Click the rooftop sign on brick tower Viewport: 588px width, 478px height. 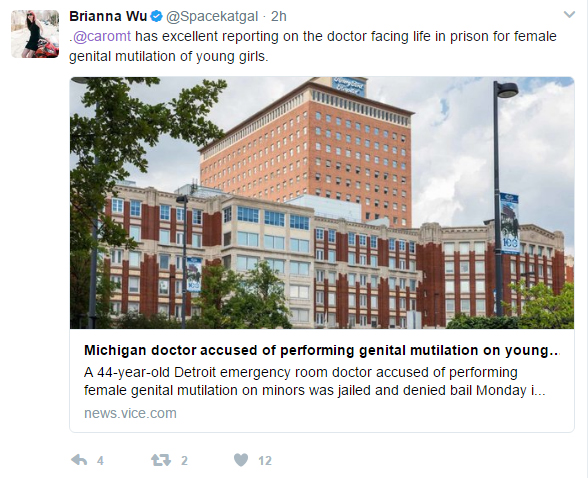(x=349, y=85)
